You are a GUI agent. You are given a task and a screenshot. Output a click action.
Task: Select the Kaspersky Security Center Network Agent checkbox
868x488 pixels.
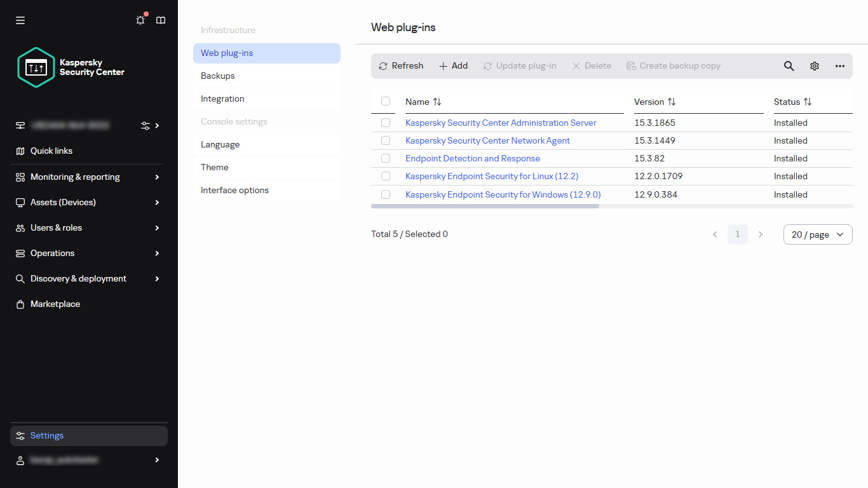385,140
